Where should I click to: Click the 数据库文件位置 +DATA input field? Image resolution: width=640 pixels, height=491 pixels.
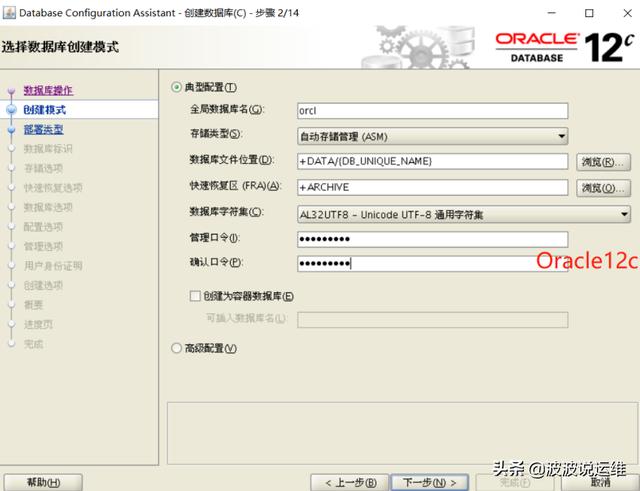pos(433,162)
